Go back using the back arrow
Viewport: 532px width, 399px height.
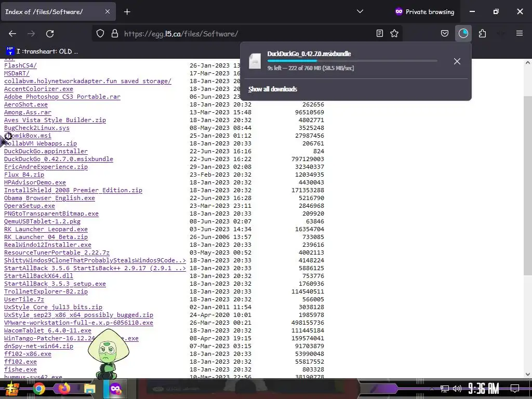(x=12, y=34)
